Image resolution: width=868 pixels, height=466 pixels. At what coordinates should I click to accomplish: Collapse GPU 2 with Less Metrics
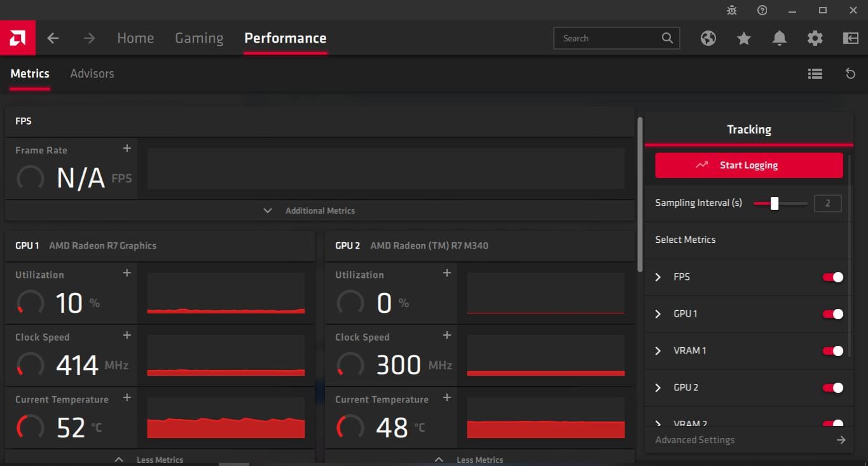[x=479, y=459]
